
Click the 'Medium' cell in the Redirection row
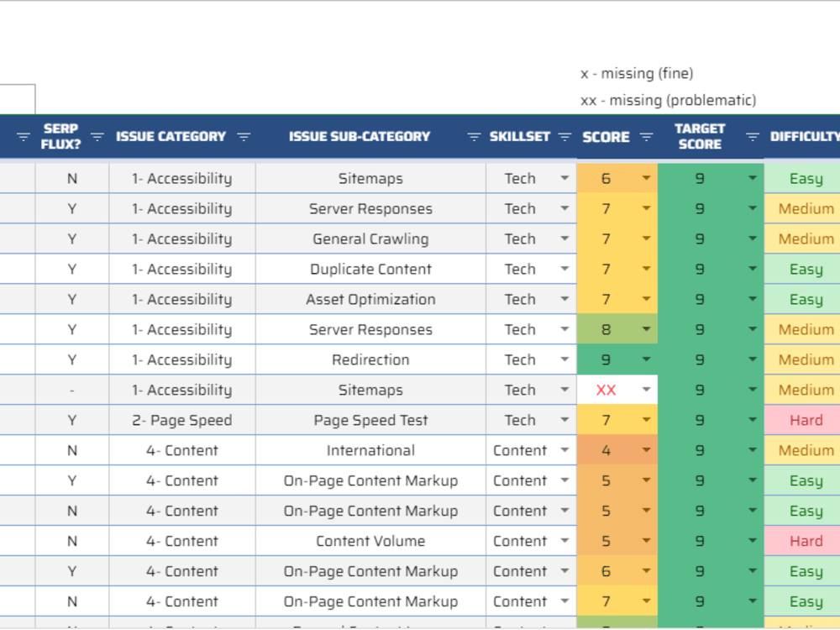click(x=802, y=360)
